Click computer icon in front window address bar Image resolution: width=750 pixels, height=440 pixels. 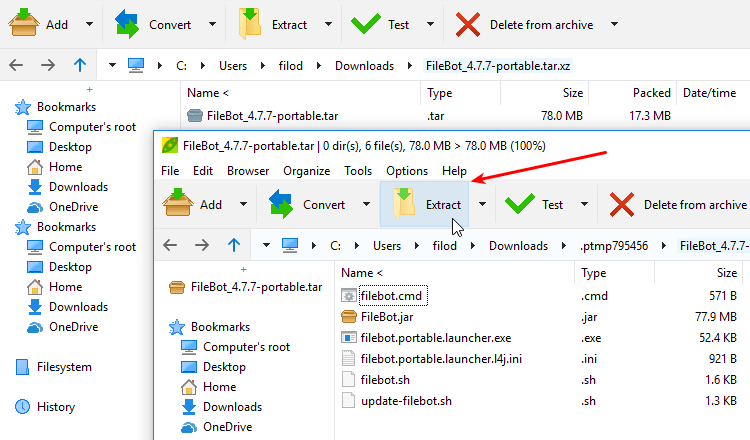[290, 245]
